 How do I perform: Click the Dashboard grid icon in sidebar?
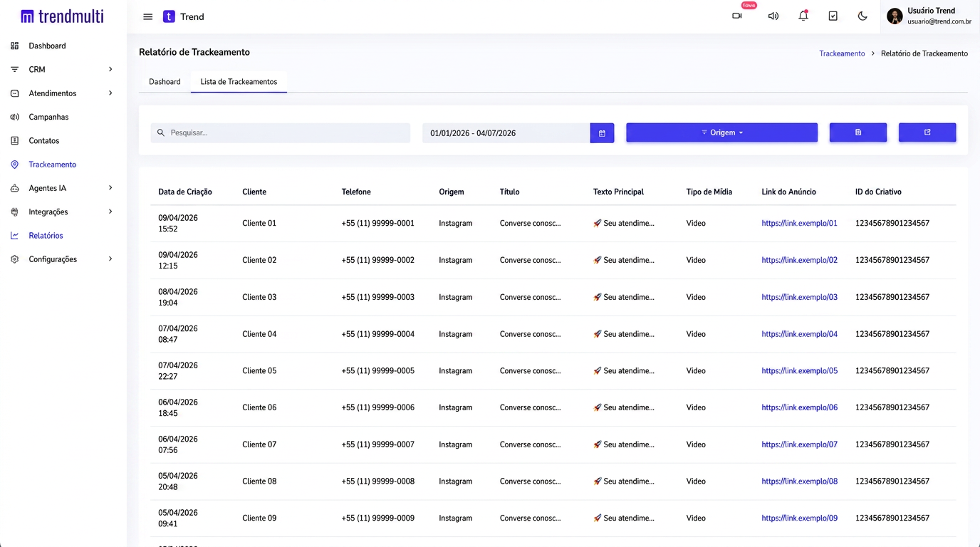pos(15,46)
